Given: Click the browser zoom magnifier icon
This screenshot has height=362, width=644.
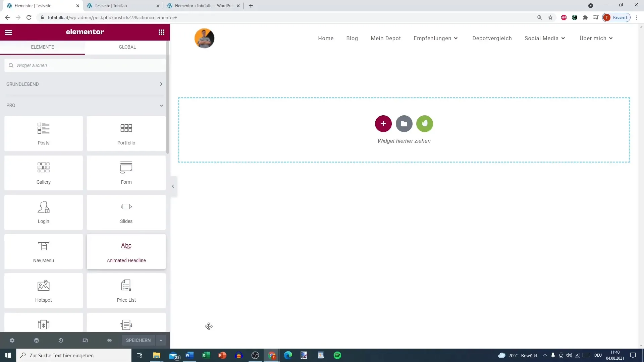Looking at the screenshot, I should 540,17.
